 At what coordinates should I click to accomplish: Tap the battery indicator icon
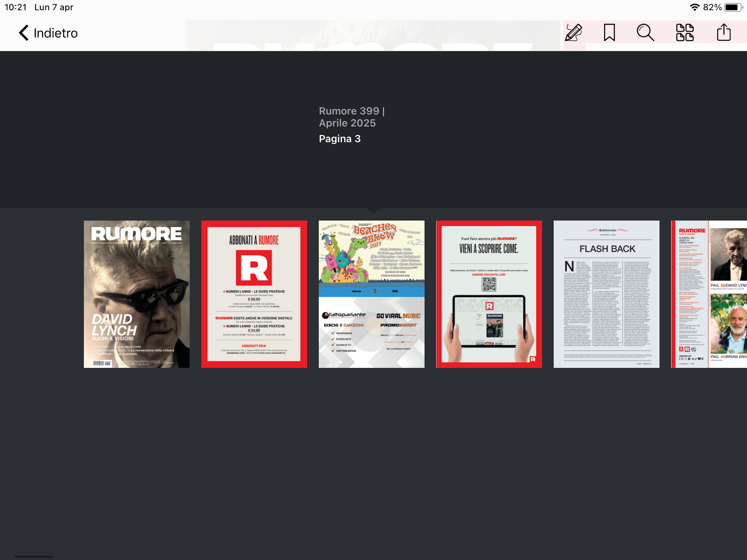(x=733, y=7)
